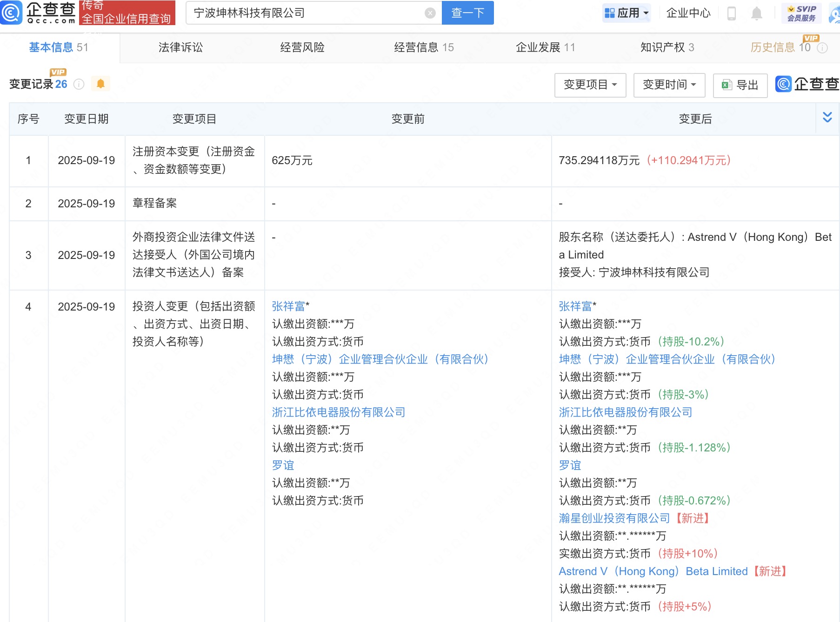
Task: Switch to 法律诉讼 tab
Action: [180, 47]
